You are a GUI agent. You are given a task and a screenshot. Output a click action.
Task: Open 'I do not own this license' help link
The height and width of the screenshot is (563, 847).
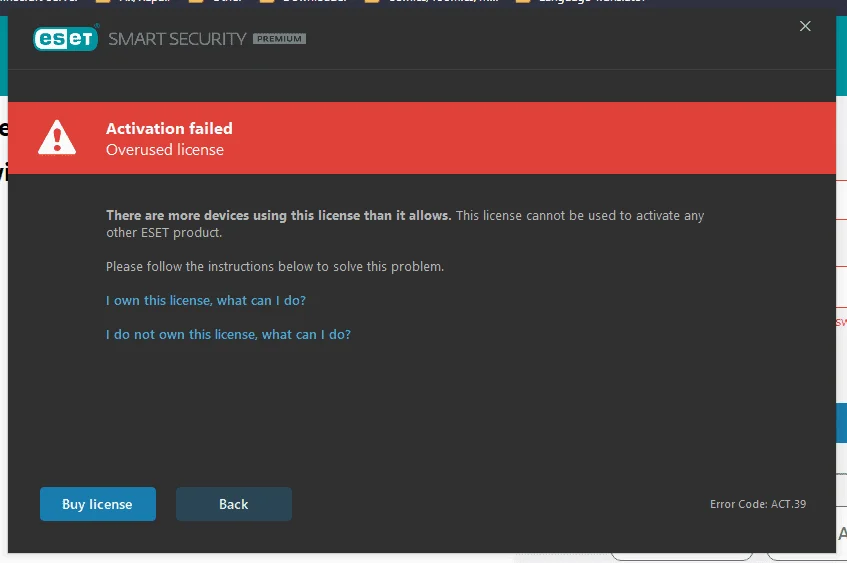pos(228,334)
